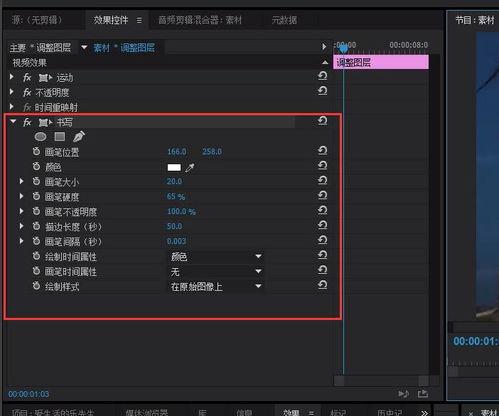This screenshot has height=416, width=499.
Task: Click the export frame icon at panel bottom
Action: tap(423, 394)
